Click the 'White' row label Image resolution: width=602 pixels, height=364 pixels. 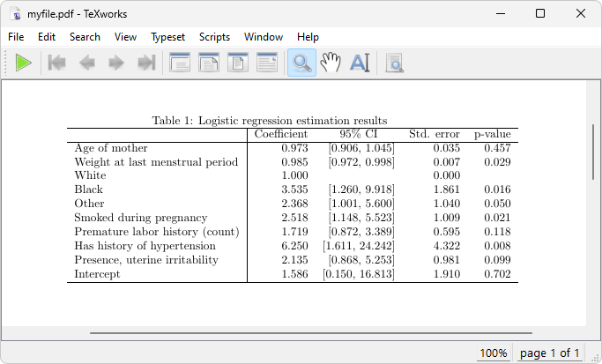tap(90, 175)
